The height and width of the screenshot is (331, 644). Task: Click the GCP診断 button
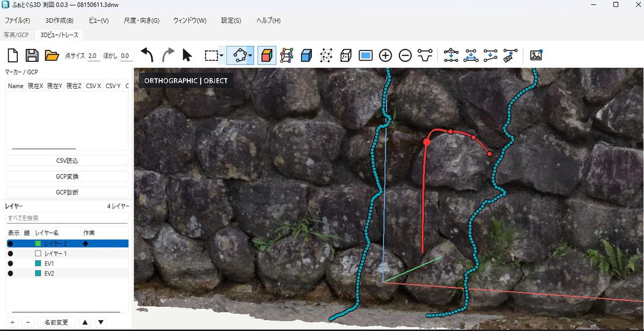(x=67, y=192)
